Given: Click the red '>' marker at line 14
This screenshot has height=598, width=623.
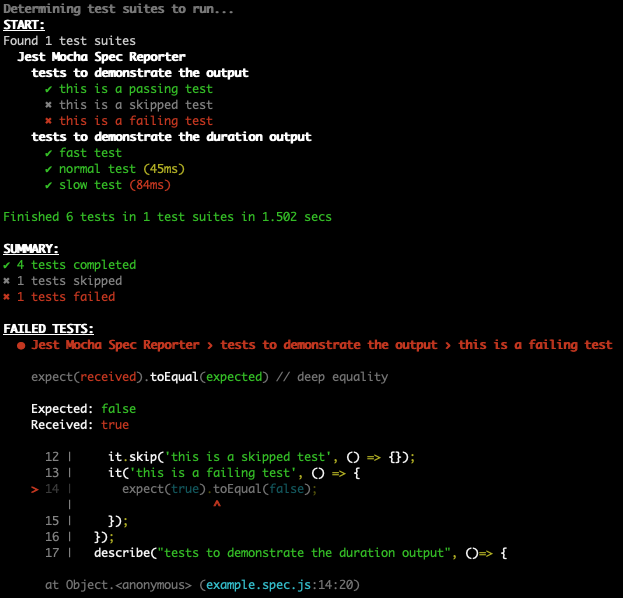Looking at the screenshot, I should pyautogui.click(x=35, y=490).
